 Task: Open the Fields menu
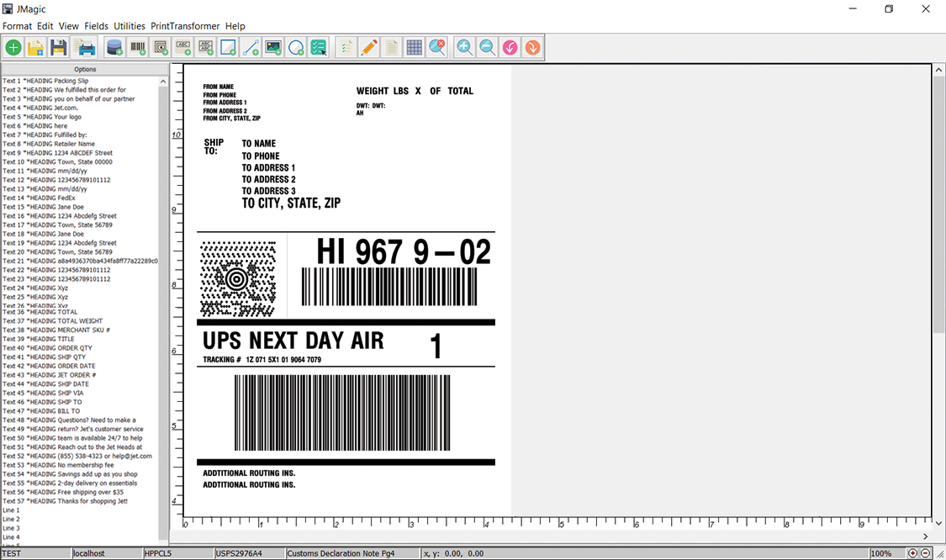tap(96, 26)
